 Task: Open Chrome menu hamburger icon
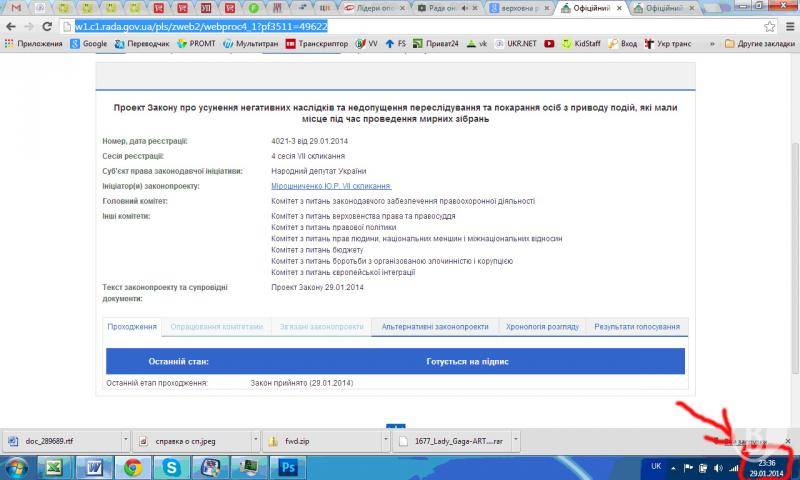(x=788, y=26)
